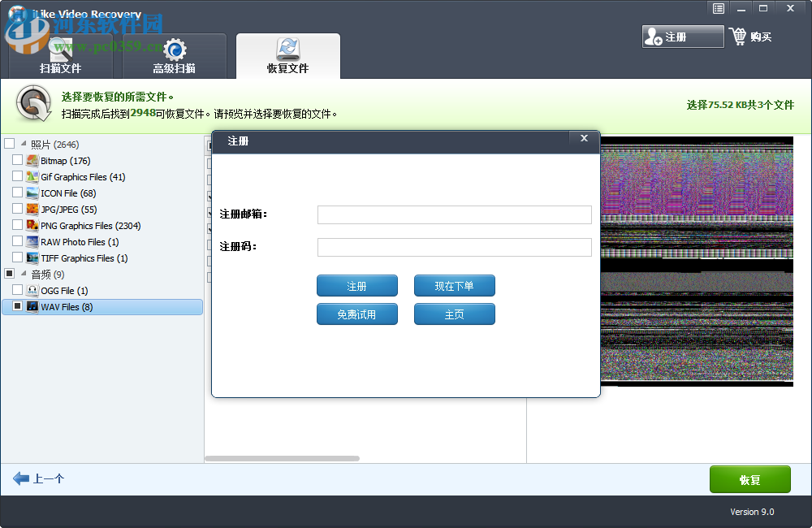
Task: Click the WAV Files audio icon
Action: (30, 306)
